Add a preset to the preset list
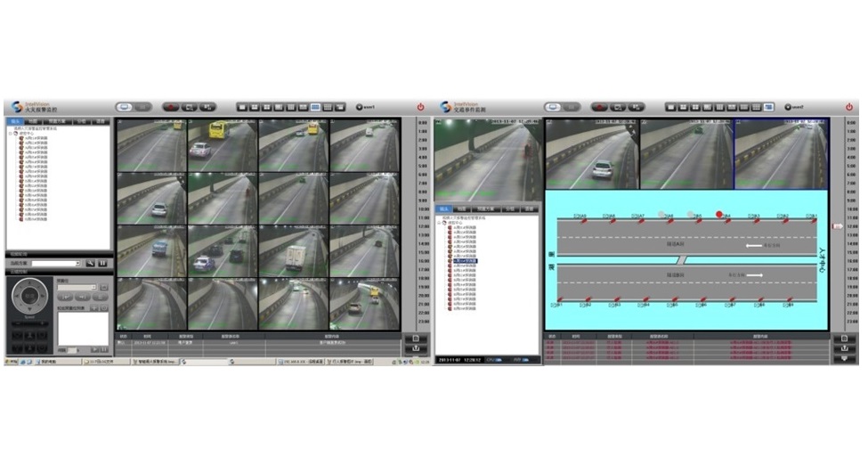This screenshot has height=466, width=868. [x=94, y=308]
